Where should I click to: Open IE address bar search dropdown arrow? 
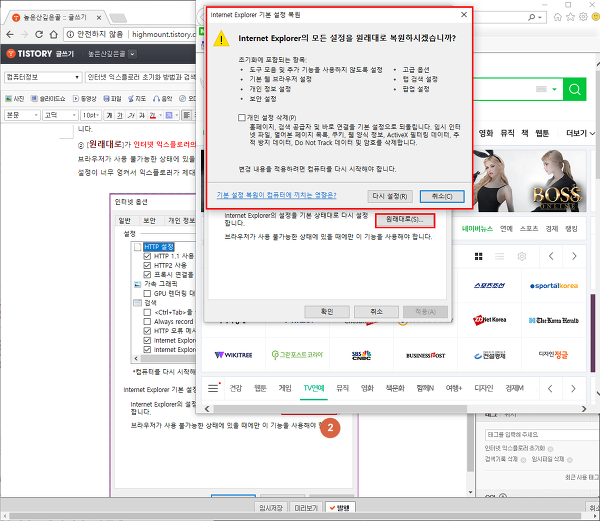pos(540,17)
